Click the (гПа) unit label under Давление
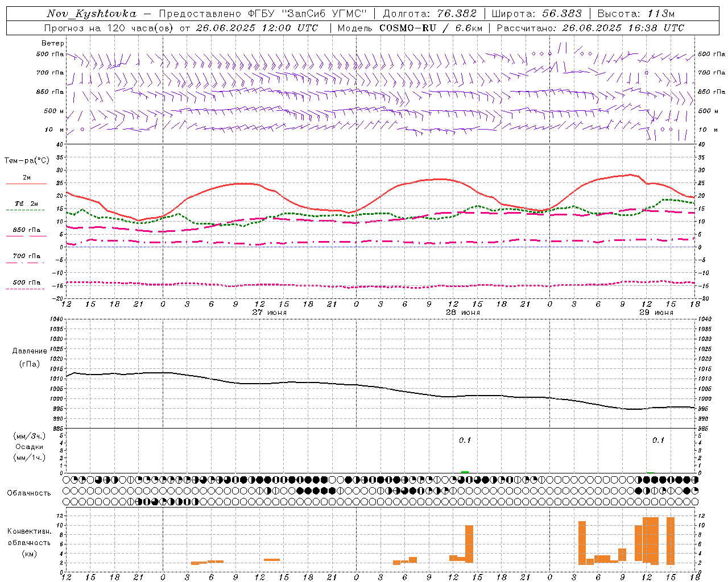The width and height of the screenshot is (728, 582). 30,364
